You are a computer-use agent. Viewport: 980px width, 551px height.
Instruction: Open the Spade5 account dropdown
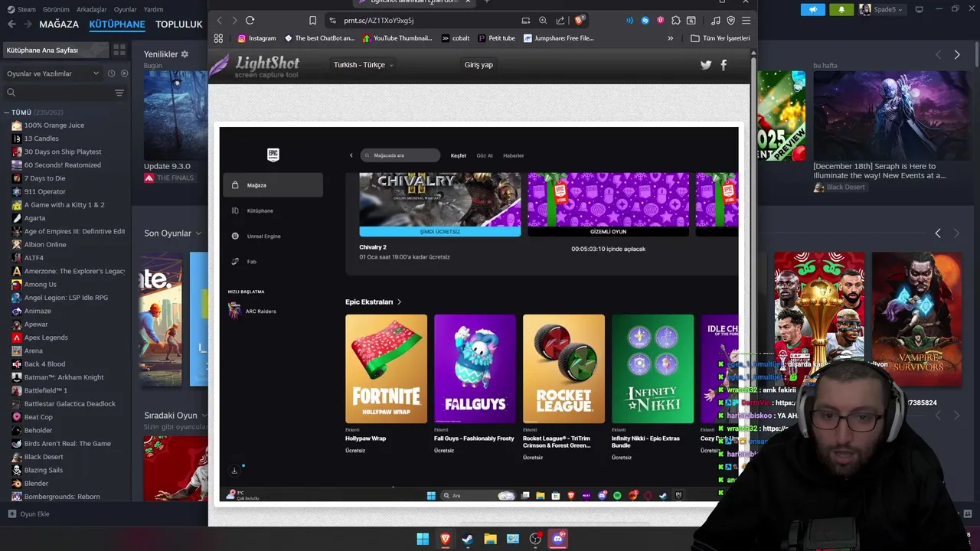point(881,9)
